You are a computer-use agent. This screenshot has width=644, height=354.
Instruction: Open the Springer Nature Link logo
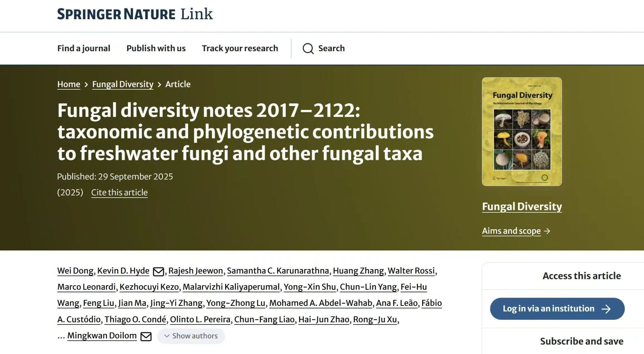click(135, 14)
